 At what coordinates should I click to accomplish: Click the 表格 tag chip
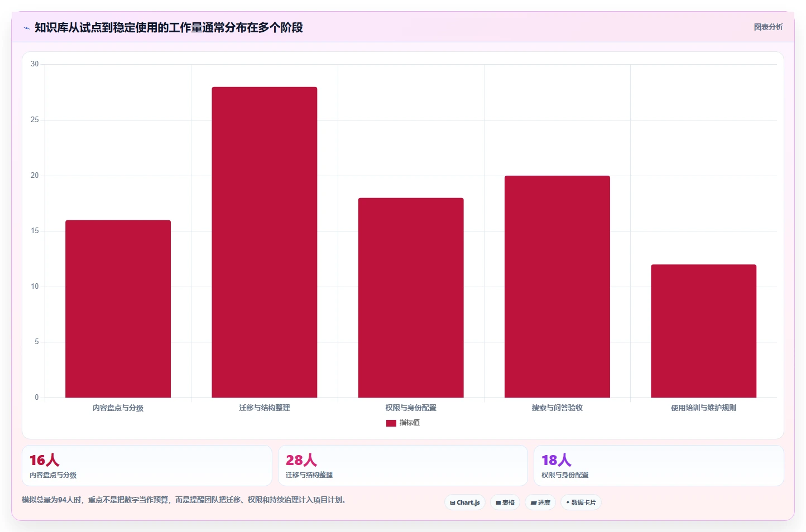(505, 502)
